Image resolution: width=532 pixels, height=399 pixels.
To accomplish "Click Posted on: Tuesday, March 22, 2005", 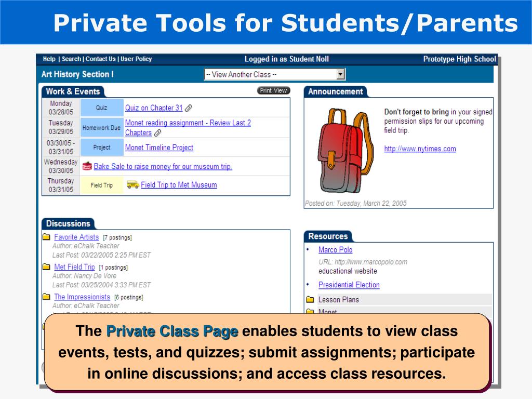I will pos(355,203).
